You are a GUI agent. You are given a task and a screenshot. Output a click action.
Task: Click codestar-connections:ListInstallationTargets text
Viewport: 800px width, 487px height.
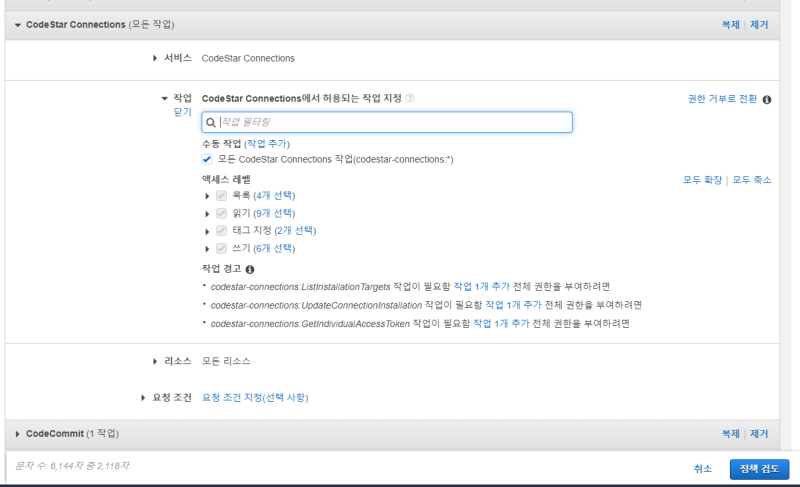tap(301, 287)
